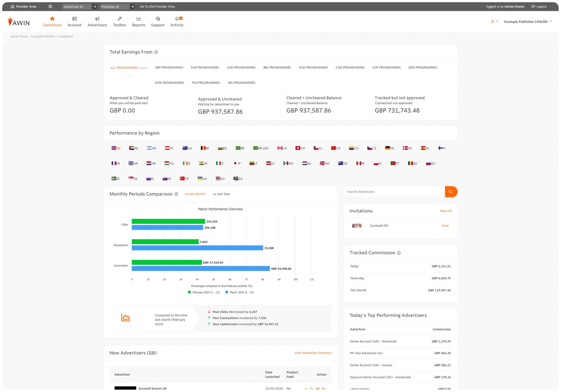This screenshot has height=392, width=561.
Task: Click View All invitations link
Action: click(x=446, y=211)
